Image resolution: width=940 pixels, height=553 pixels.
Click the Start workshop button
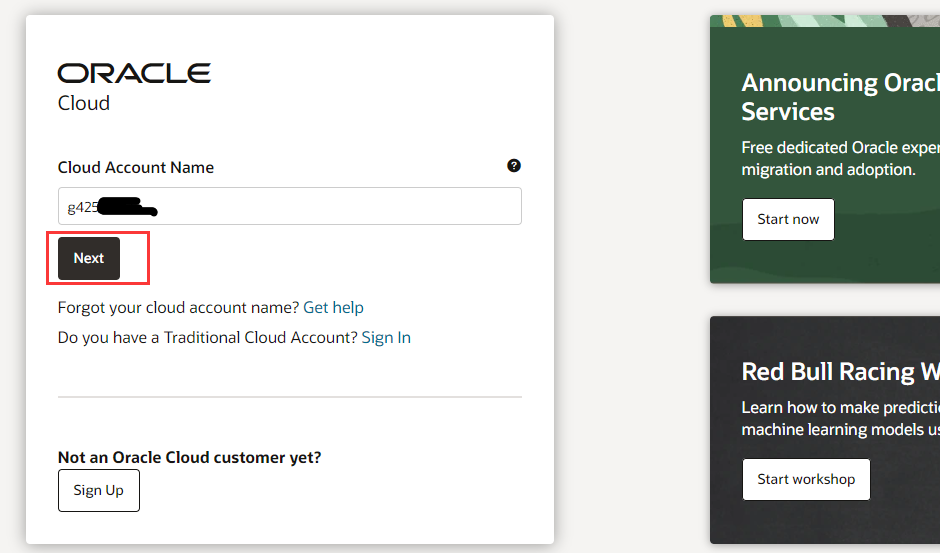pyautogui.click(x=806, y=479)
